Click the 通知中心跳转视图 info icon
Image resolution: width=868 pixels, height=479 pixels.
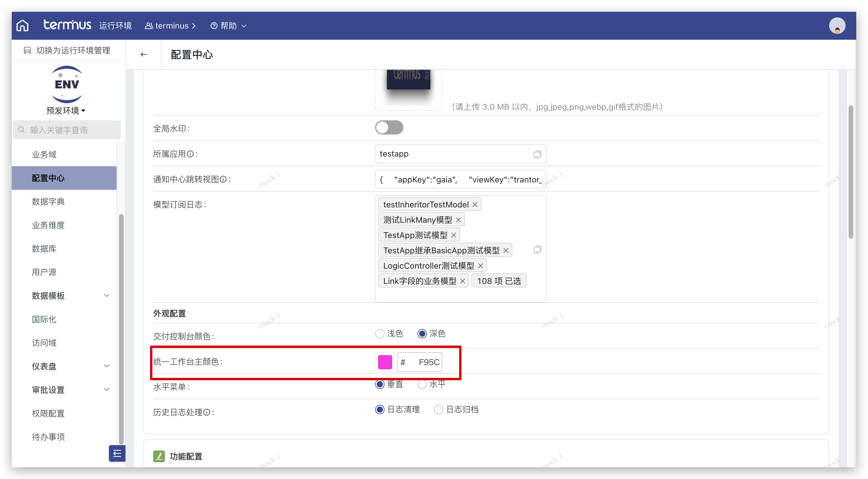pyautogui.click(x=223, y=179)
